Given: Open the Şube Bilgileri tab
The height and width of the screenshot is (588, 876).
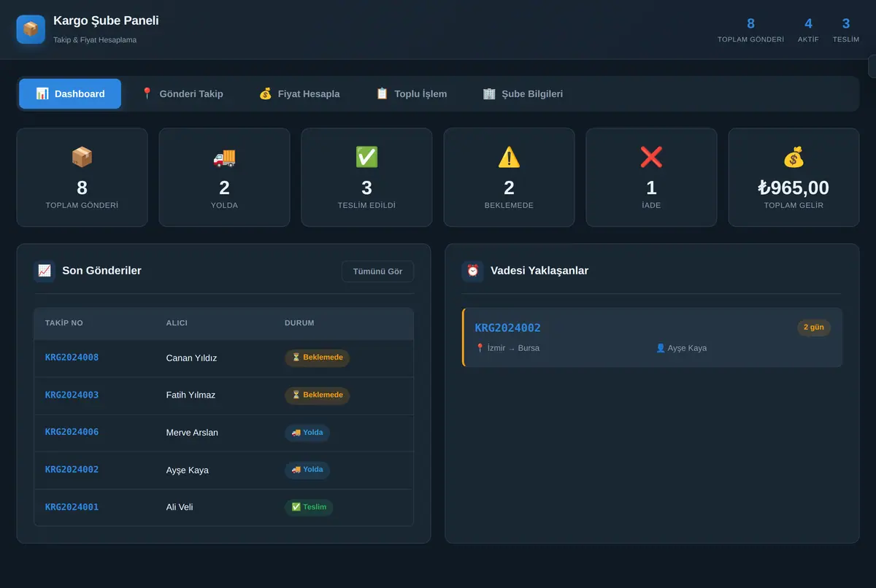Looking at the screenshot, I should point(523,93).
